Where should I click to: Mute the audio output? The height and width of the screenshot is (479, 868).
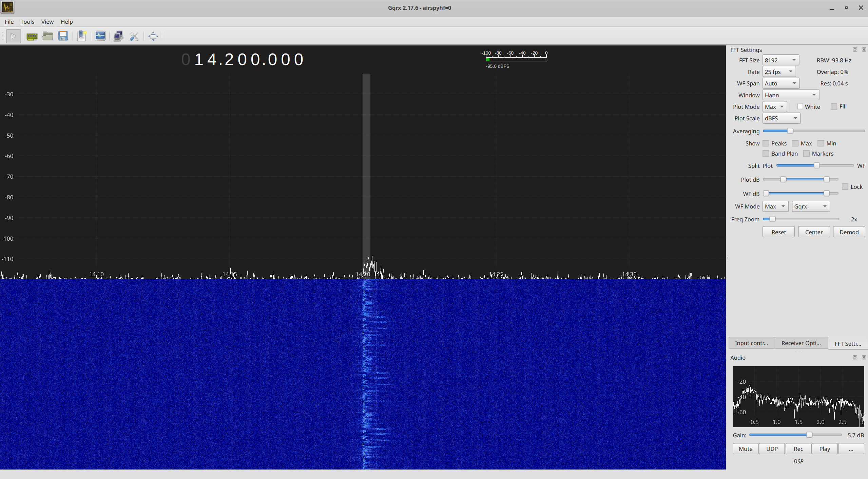(x=745, y=448)
